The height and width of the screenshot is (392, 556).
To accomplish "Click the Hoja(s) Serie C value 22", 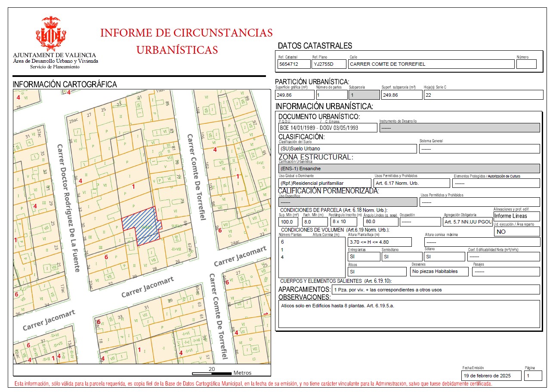I will coord(483,95).
